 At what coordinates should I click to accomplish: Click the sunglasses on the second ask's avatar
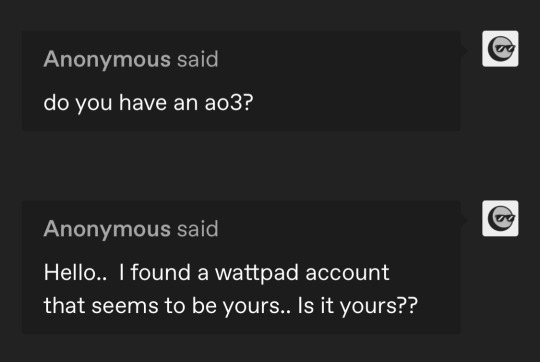click(505, 219)
